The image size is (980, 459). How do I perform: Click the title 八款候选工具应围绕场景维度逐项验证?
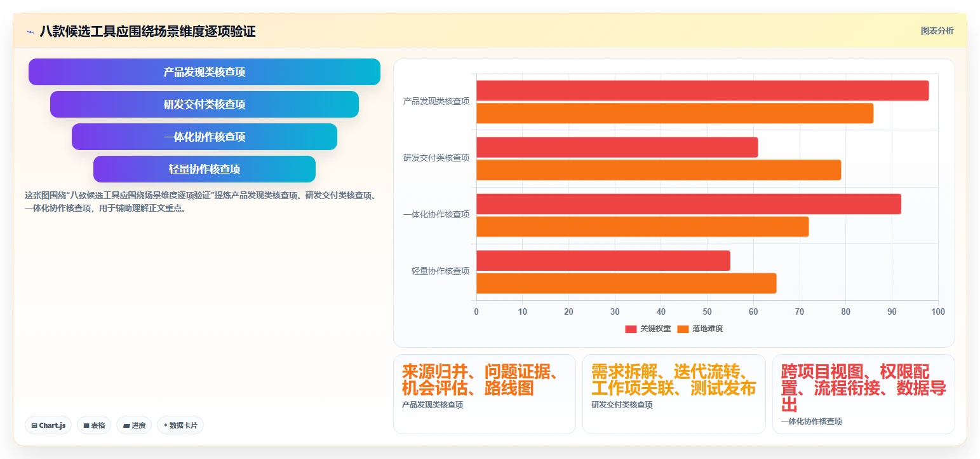coord(147,31)
